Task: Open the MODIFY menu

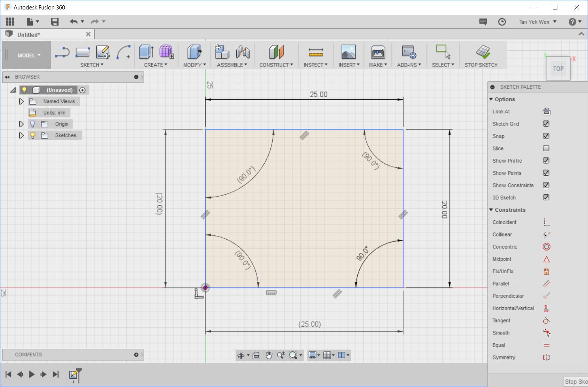Action: [195, 65]
